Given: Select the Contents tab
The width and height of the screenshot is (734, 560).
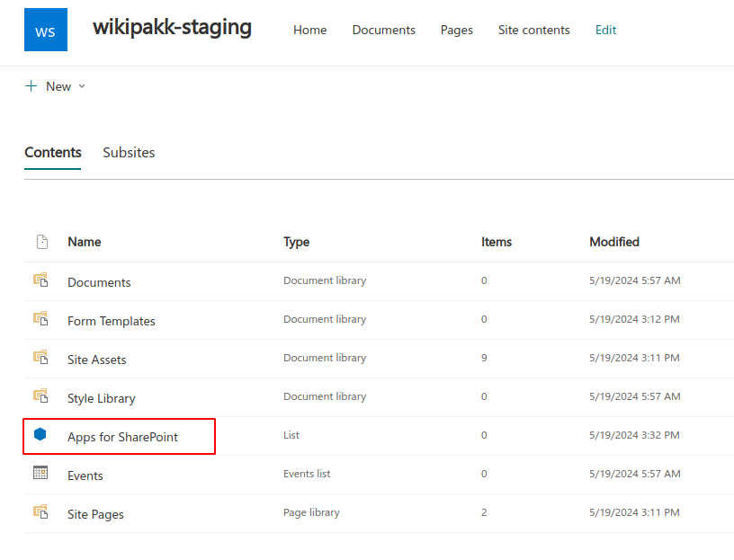Looking at the screenshot, I should pyautogui.click(x=53, y=153).
